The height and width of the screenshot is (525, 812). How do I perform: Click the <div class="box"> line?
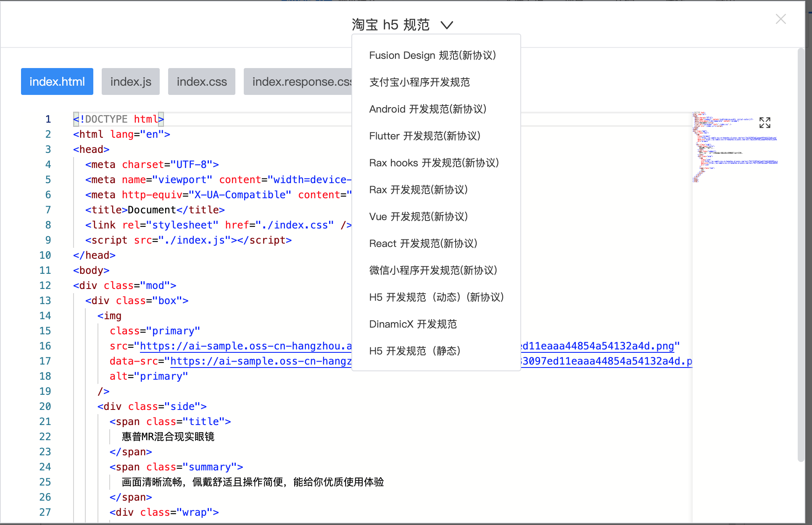pyautogui.click(x=137, y=301)
